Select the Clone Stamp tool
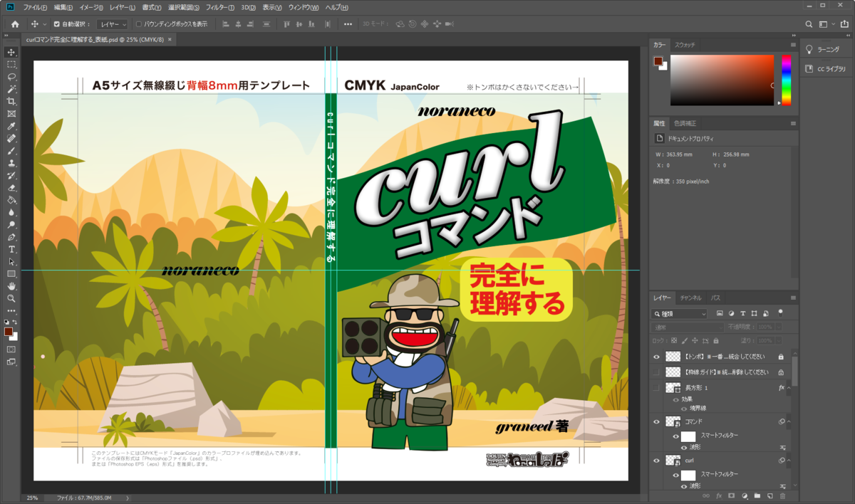This screenshot has width=855, height=504. tap(11, 163)
